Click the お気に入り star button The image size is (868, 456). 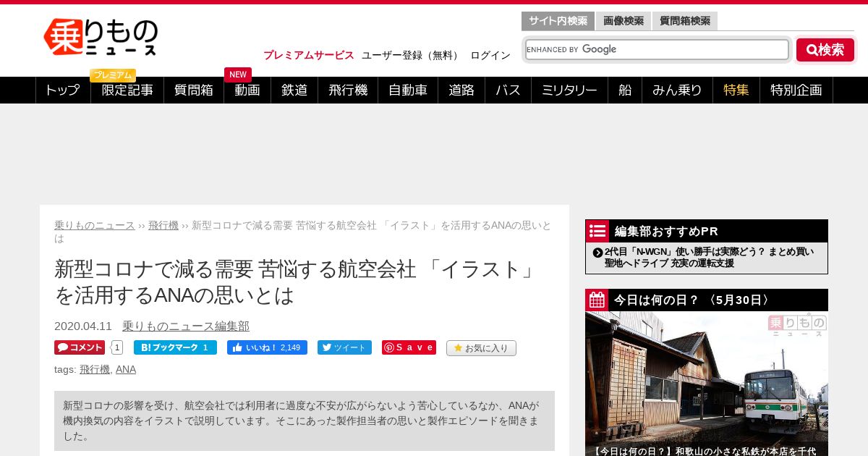tap(481, 348)
